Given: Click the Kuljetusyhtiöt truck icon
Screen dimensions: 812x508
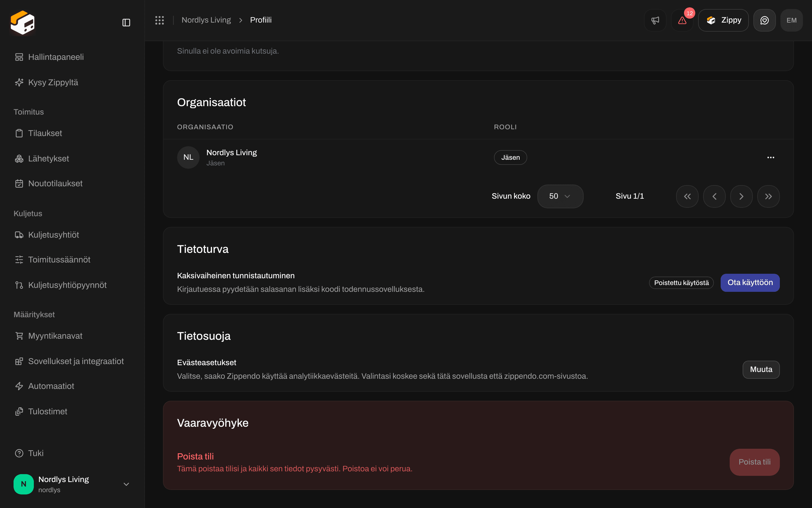Looking at the screenshot, I should tap(19, 235).
